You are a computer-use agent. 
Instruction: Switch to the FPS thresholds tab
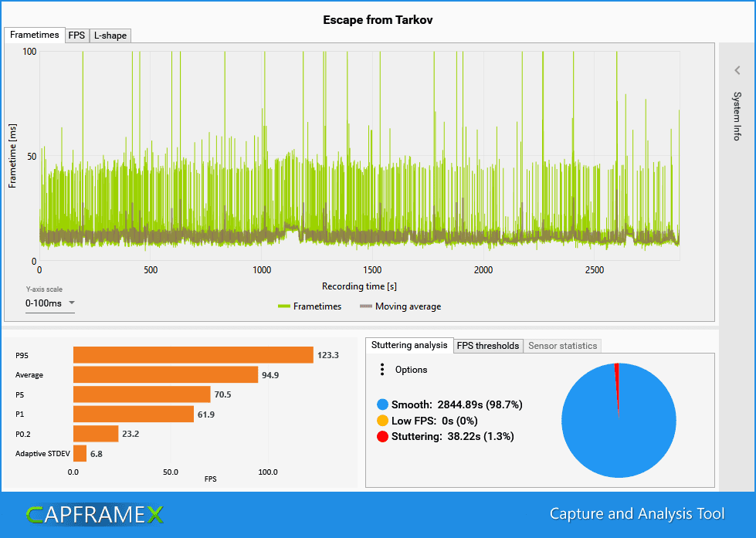(488, 346)
